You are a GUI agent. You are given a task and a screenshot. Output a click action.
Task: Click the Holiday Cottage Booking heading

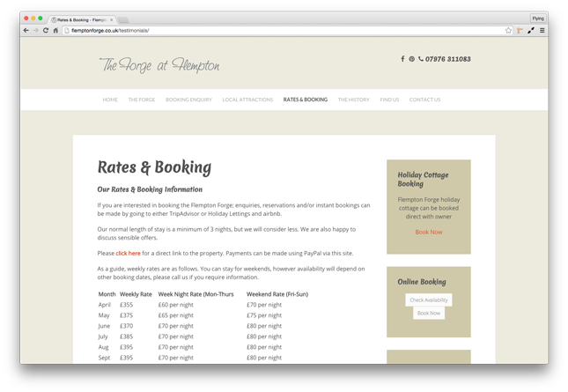pyautogui.click(x=423, y=180)
